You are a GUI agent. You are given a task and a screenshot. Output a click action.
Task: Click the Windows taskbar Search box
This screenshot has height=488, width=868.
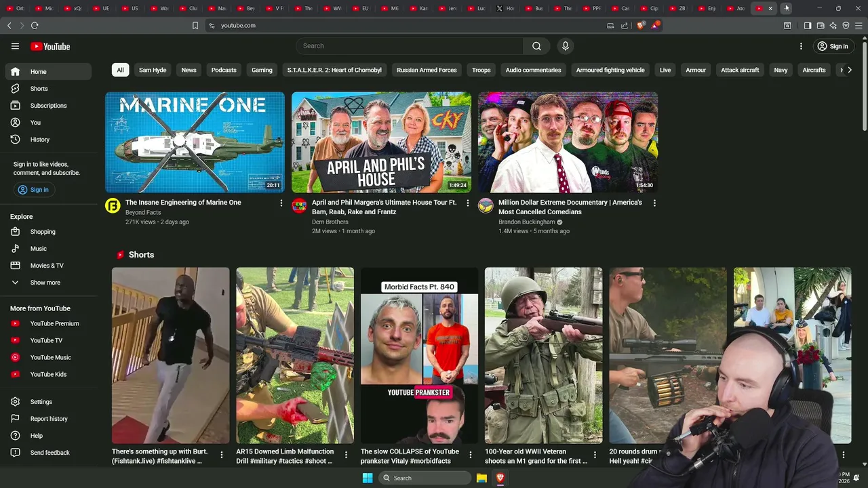tap(425, 478)
